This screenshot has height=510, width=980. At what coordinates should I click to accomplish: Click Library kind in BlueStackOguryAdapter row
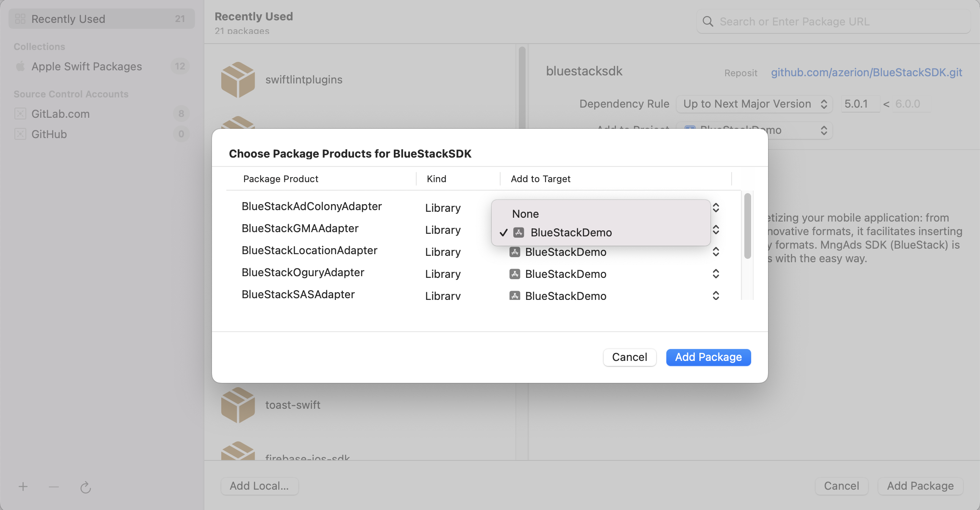click(x=443, y=274)
